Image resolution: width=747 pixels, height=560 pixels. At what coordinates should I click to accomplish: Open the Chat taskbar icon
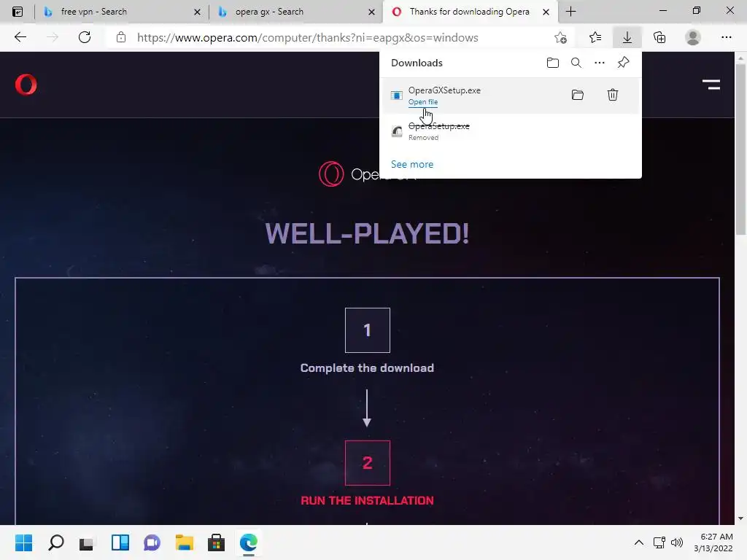(152, 542)
